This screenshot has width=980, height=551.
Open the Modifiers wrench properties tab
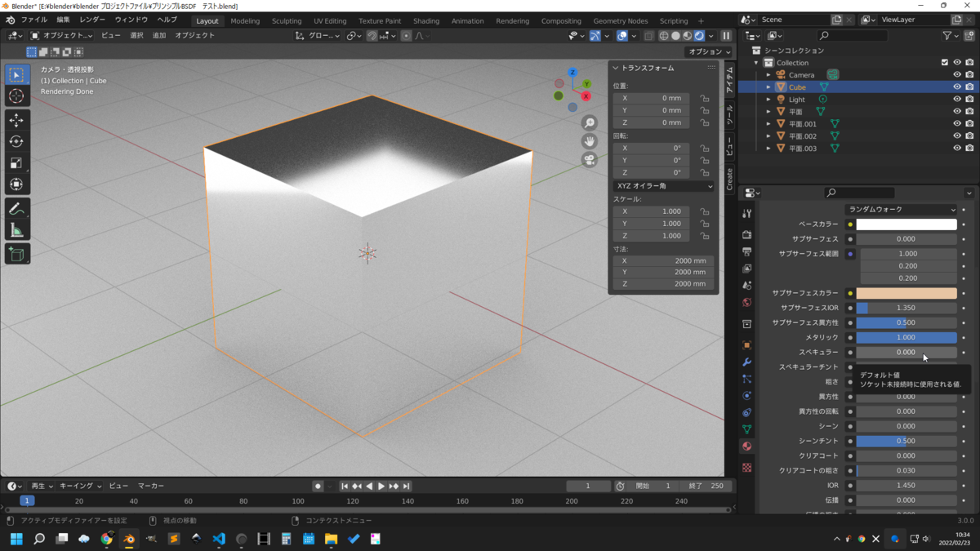point(746,362)
